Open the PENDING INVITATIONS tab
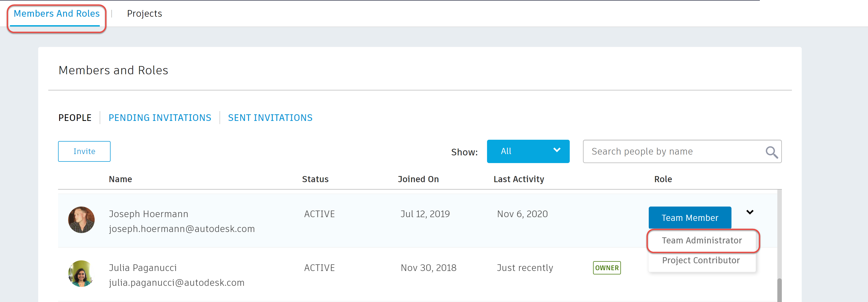This screenshot has height=302, width=868. point(160,118)
